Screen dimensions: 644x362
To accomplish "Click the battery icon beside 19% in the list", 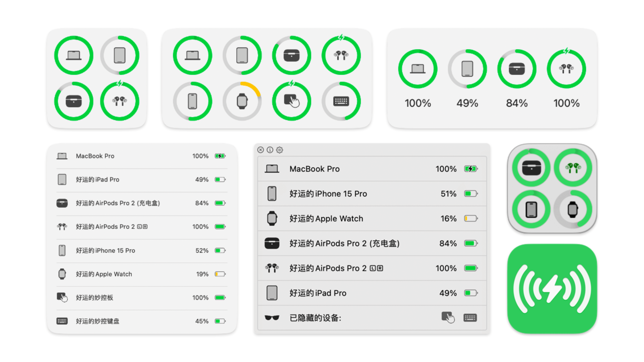I will click(x=220, y=274).
